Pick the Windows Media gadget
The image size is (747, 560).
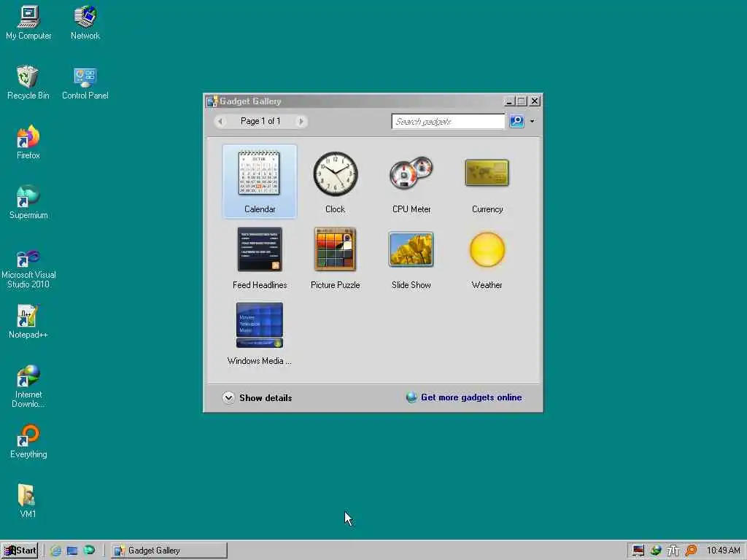[x=260, y=333]
